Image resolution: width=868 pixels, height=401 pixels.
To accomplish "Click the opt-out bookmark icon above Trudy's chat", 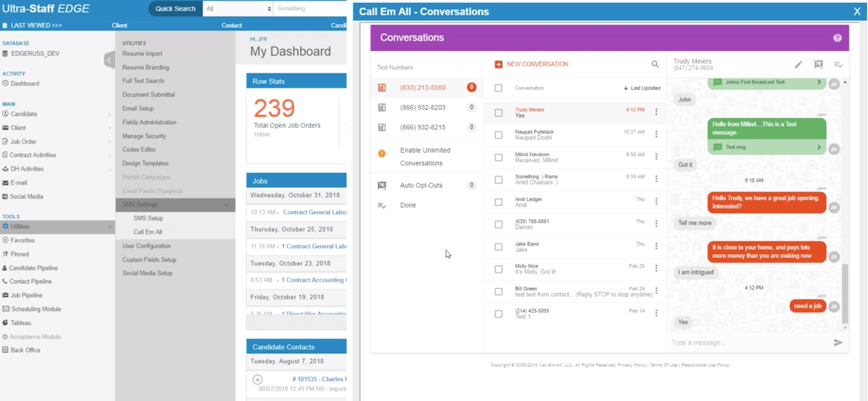I will tap(818, 64).
